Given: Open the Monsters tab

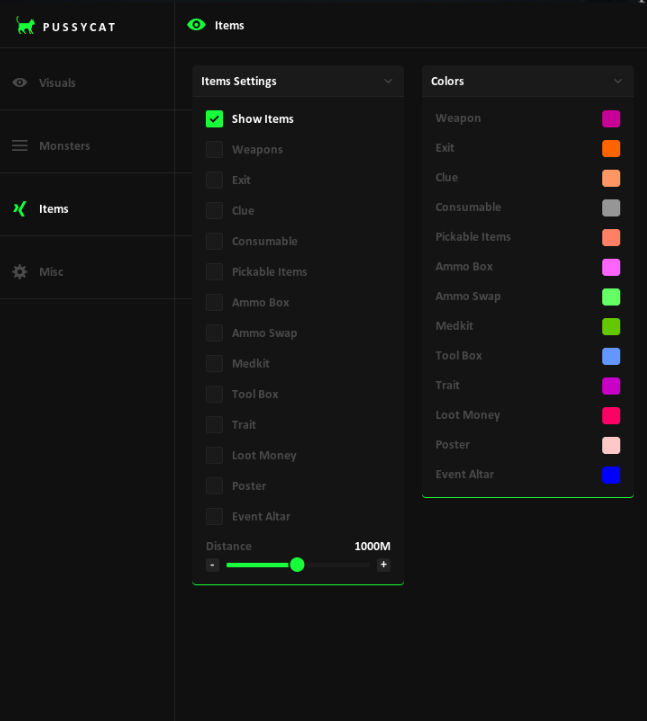Looking at the screenshot, I should tap(64, 146).
